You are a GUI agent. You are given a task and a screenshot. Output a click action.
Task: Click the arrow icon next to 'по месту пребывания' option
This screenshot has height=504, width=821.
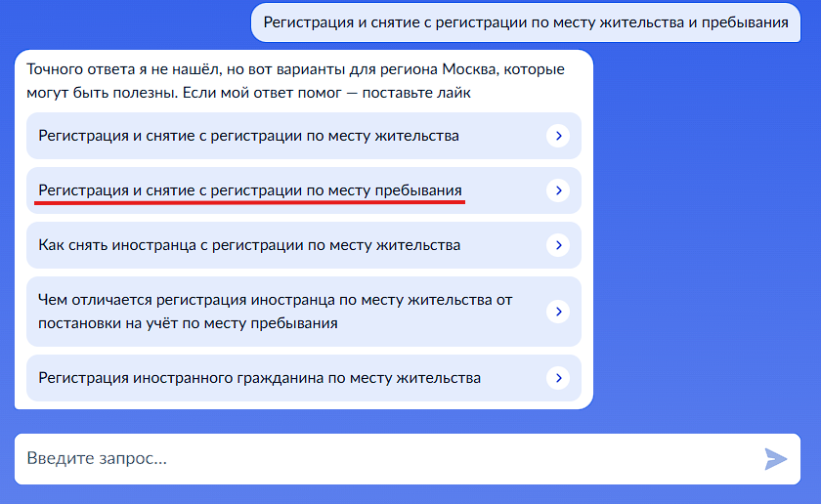coord(558,190)
